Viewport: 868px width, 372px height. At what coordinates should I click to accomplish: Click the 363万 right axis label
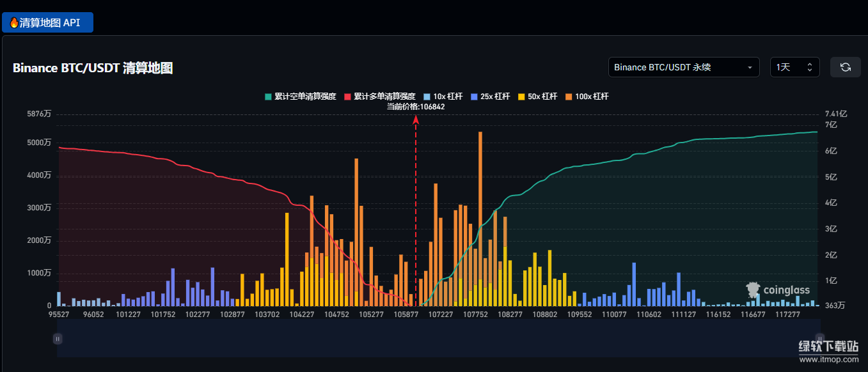[x=835, y=306]
